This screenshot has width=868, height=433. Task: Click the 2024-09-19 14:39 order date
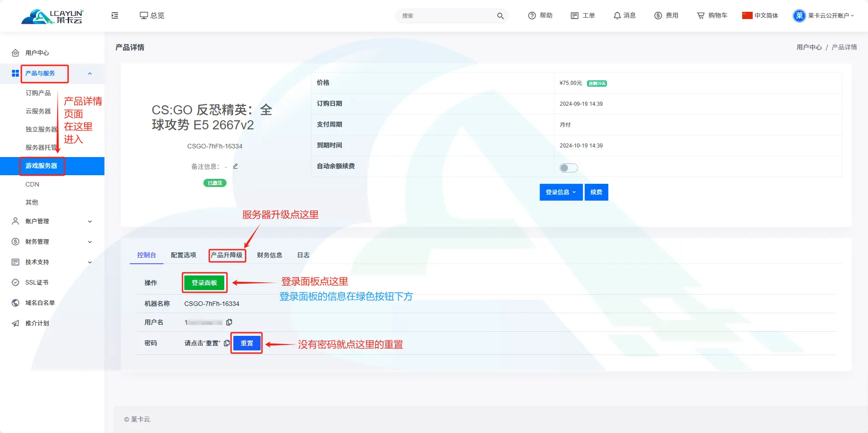tap(581, 104)
